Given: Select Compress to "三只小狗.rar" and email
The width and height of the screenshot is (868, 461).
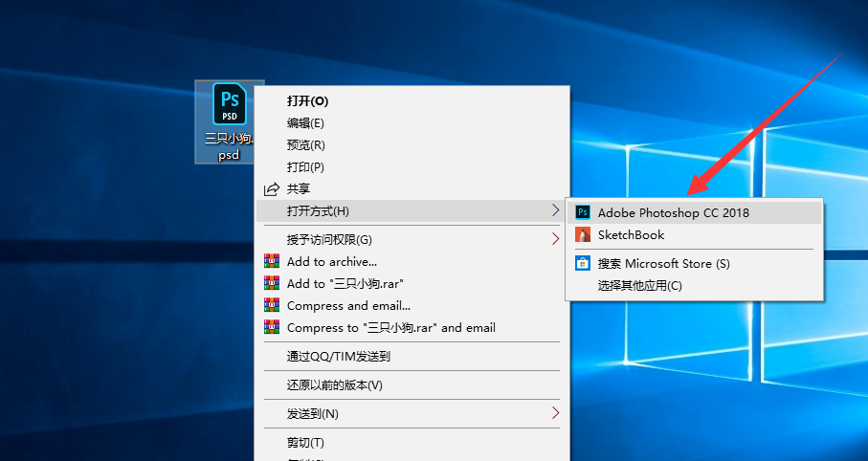Looking at the screenshot, I should (390, 327).
